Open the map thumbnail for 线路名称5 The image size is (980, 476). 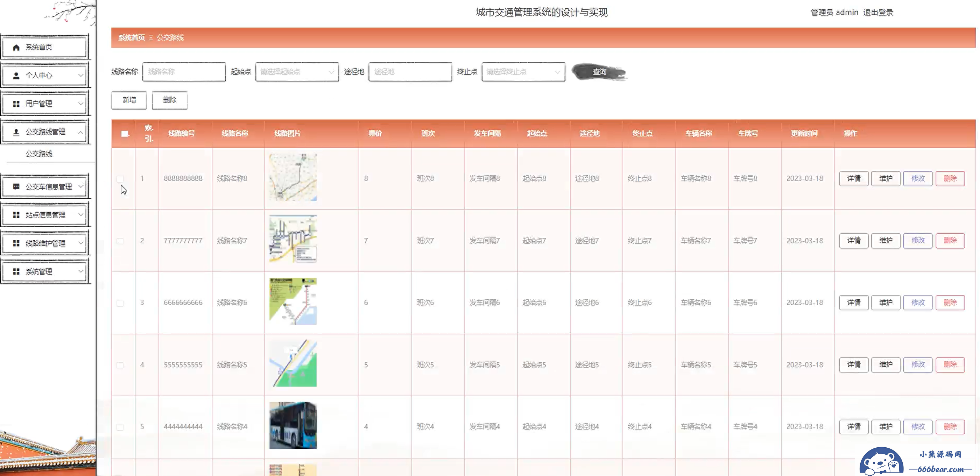coord(293,363)
